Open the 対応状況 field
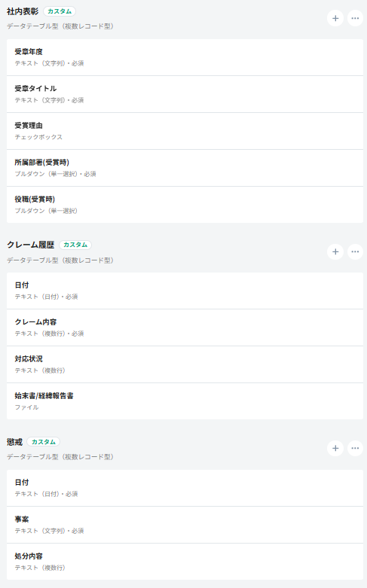The width and height of the screenshot is (367, 588). (x=185, y=364)
